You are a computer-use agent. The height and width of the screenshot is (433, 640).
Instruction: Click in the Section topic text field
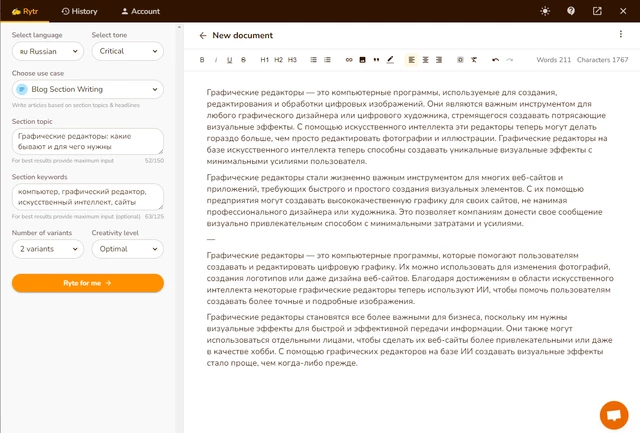coord(88,142)
